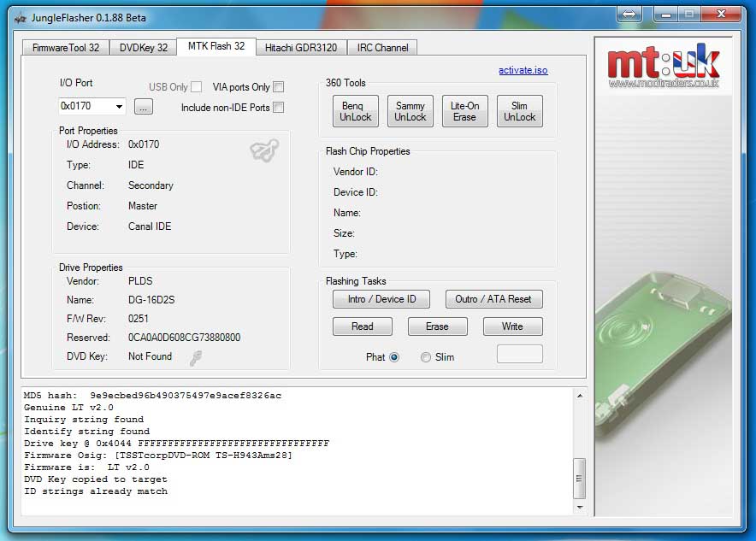Viewport: 756px width, 541px height.
Task: Open the activate.iso link
Action: click(x=523, y=70)
